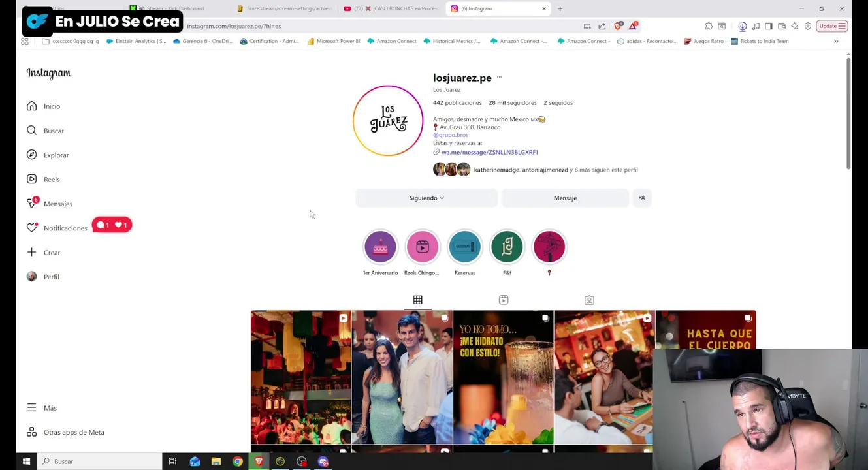868x470 pixels.
Task: Click the Mensaje button
Action: pos(565,198)
